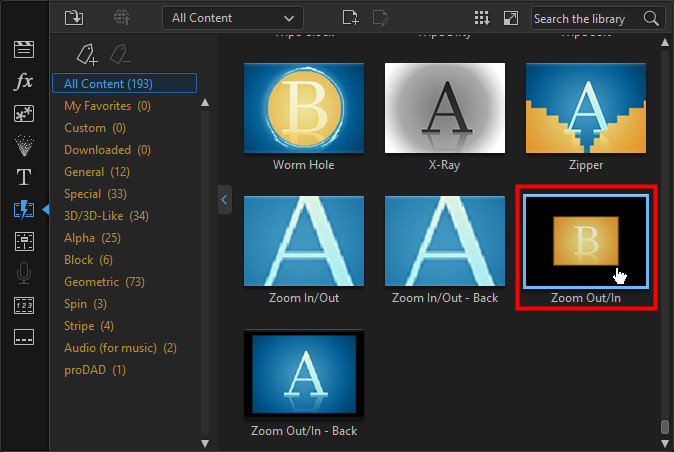Open the Title Room T icon
The width and height of the screenshot is (674, 452).
[24, 177]
